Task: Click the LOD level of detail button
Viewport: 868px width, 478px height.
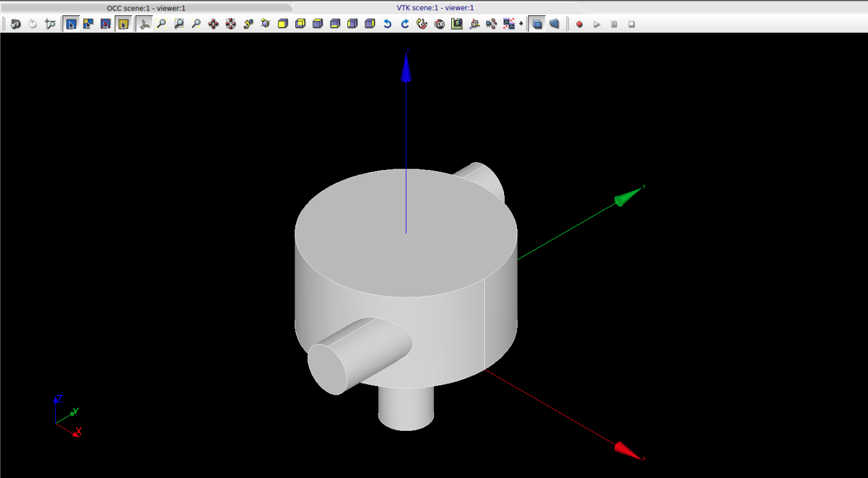Action: coord(440,24)
